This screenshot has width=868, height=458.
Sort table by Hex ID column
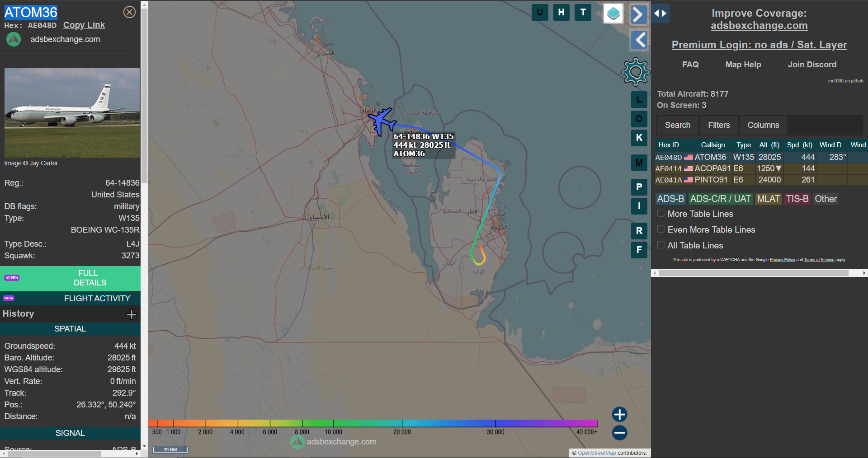pyautogui.click(x=669, y=145)
